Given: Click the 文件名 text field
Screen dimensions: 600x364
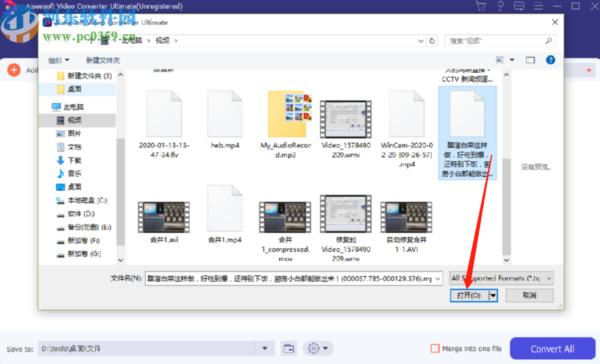Looking at the screenshot, I should [290, 279].
